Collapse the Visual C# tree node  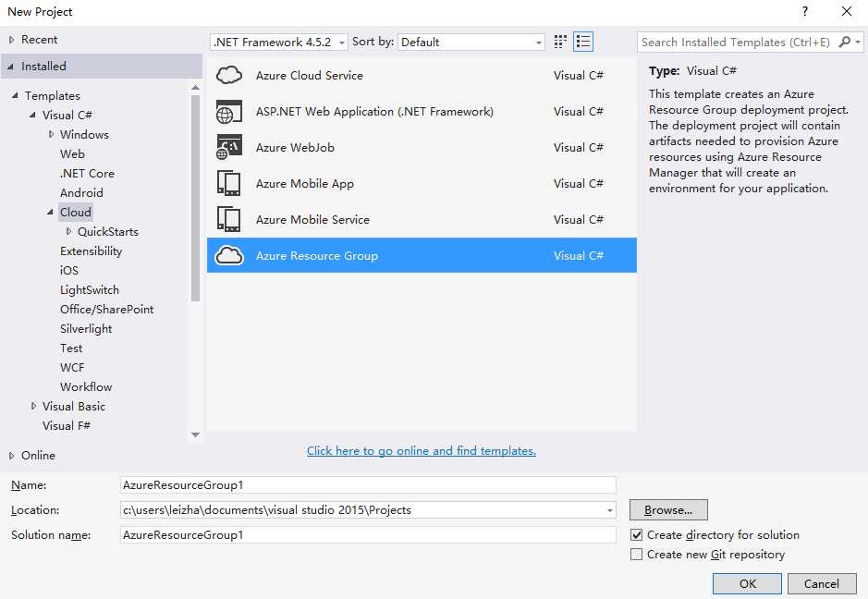point(32,115)
